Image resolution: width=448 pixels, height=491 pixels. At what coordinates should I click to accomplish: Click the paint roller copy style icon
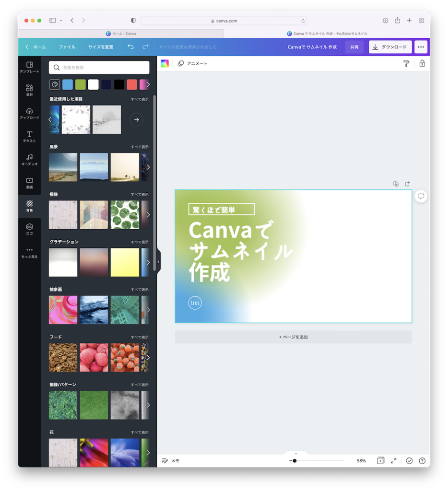[x=406, y=63]
